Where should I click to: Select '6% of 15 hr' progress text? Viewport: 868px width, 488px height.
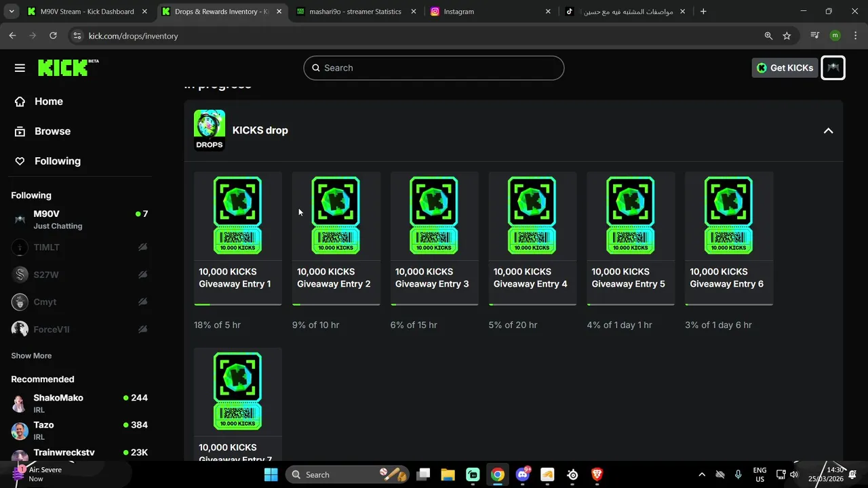(414, 325)
